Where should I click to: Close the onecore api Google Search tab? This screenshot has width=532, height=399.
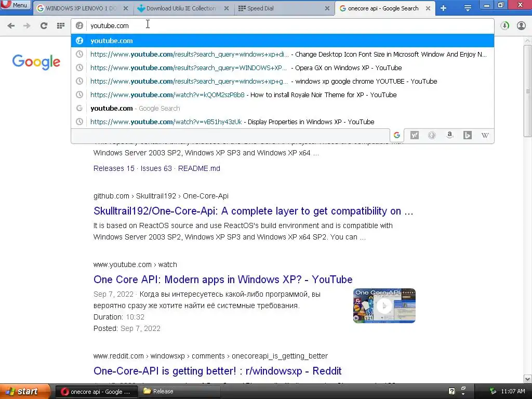tap(428, 8)
